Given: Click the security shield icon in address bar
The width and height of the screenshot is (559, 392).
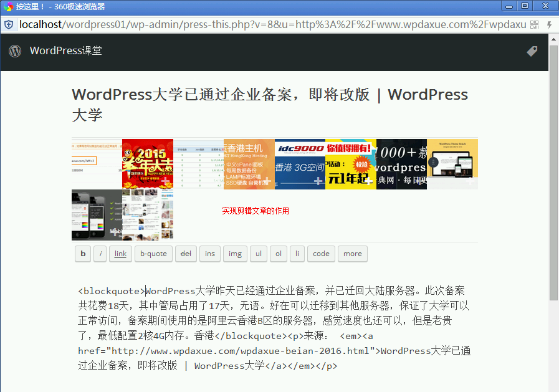Looking at the screenshot, I should point(9,24).
